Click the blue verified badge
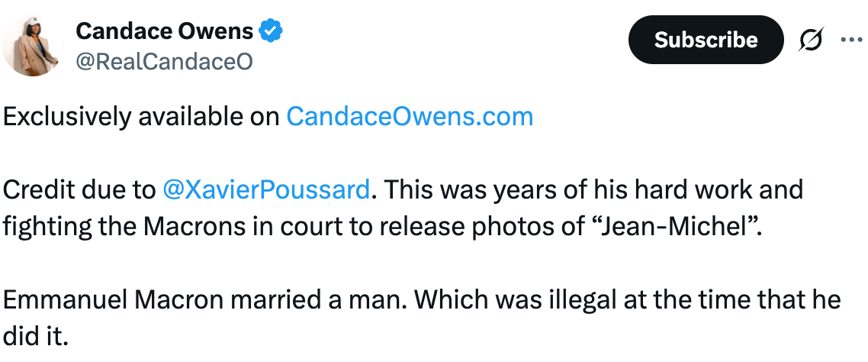This screenshot has height=362, width=868. 271,31
